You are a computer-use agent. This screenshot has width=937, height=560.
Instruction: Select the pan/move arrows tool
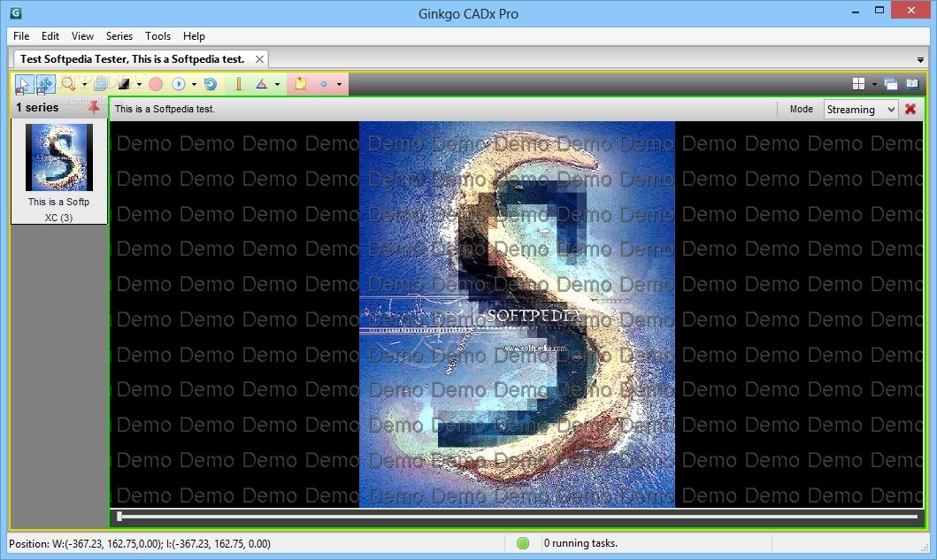point(45,84)
